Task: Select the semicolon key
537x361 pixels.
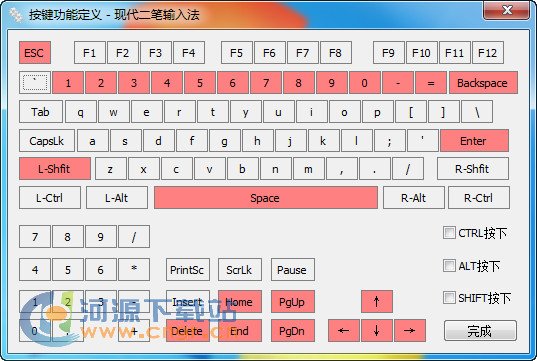Action: [x=390, y=141]
